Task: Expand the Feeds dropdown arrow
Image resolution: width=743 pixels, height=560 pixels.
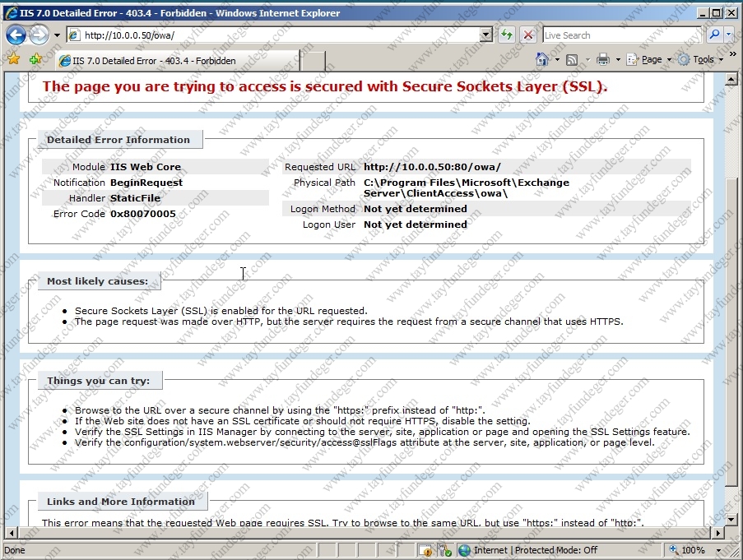Action: click(587, 60)
